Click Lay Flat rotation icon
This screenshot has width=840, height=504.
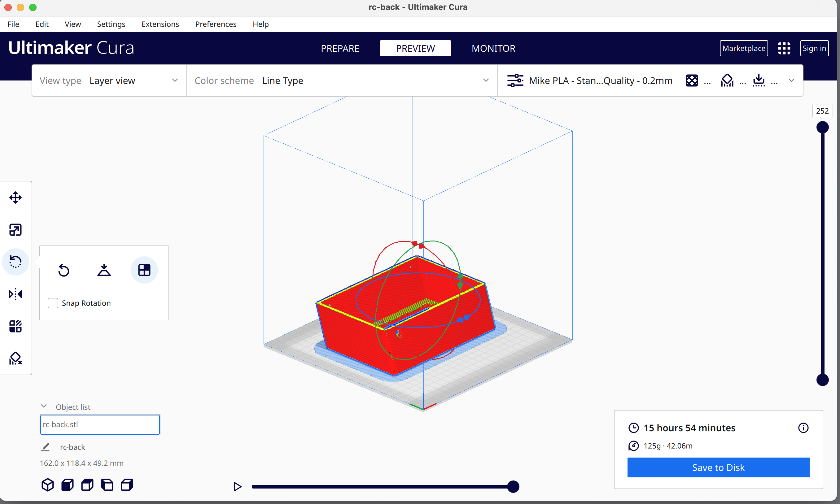104,270
